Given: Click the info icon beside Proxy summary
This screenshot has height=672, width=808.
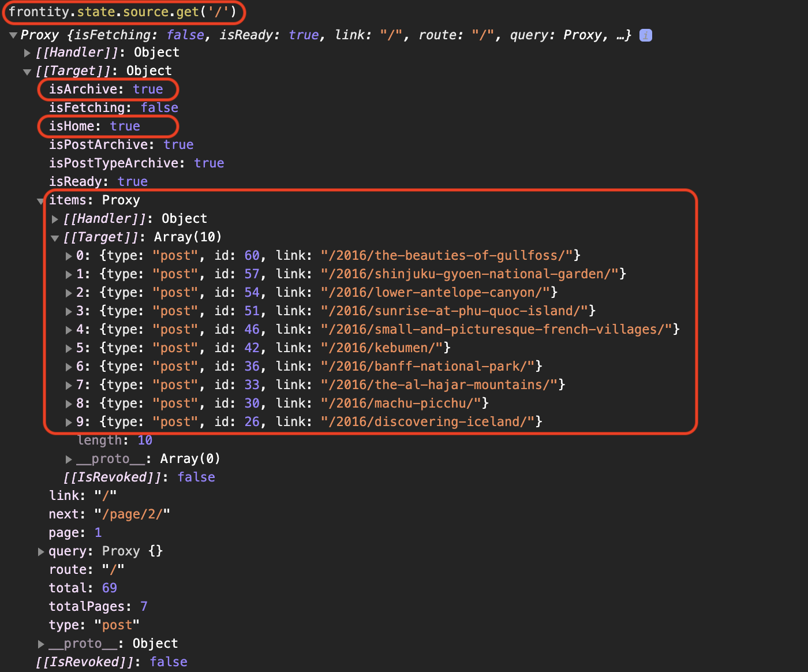Looking at the screenshot, I should [646, 35].
